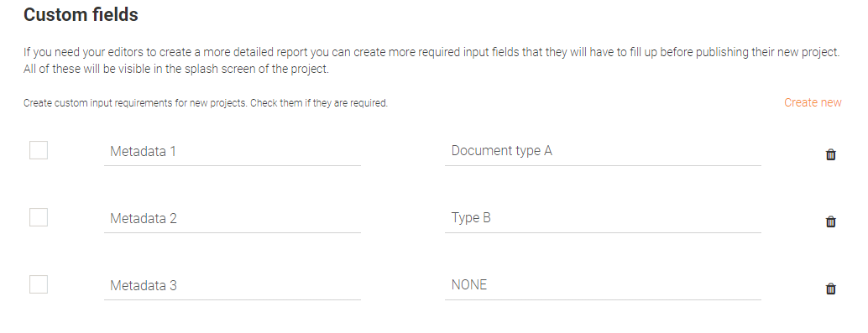Screen dimensions: 868x333
Task: Remove the Document type A row via trash icon
Action: 830,154
